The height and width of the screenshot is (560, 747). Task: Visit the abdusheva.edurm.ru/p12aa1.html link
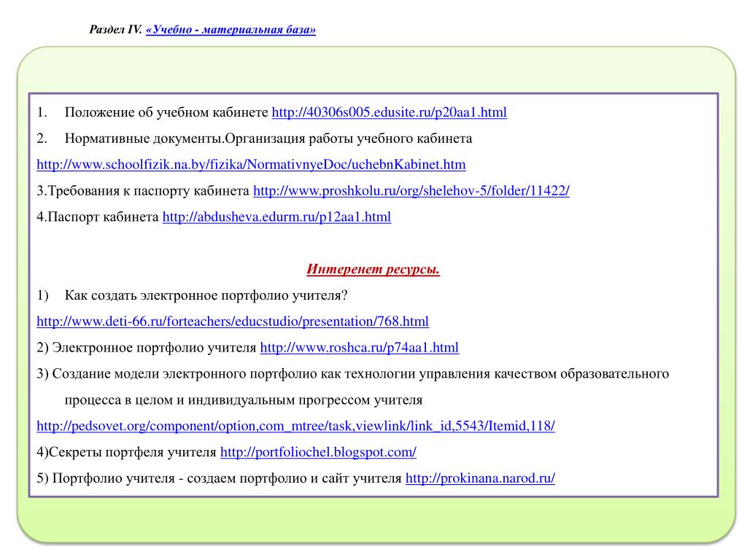(x=276, y=217)
